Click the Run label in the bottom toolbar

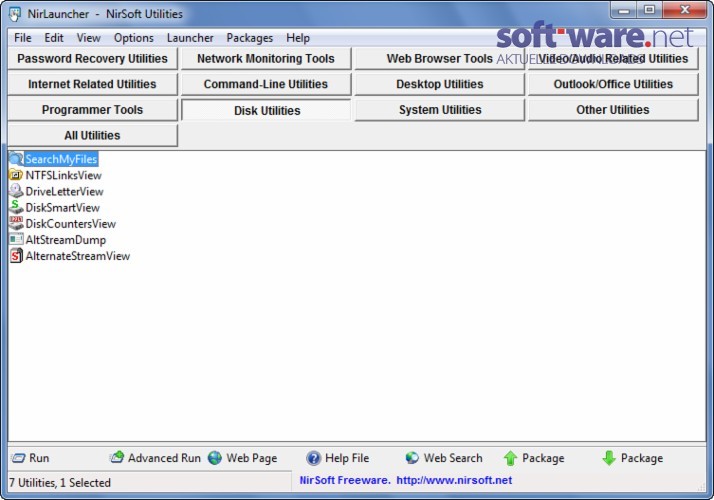pos(39,458)
